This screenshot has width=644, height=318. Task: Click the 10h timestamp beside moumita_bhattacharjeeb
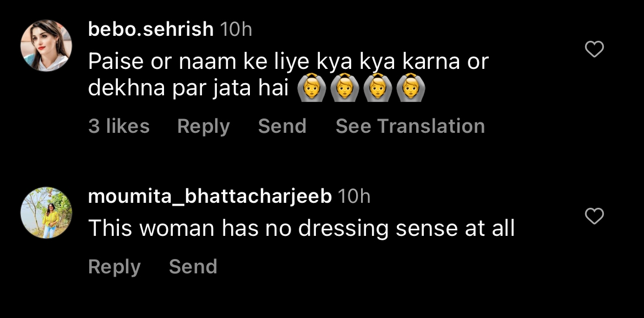tap(354, 196)
